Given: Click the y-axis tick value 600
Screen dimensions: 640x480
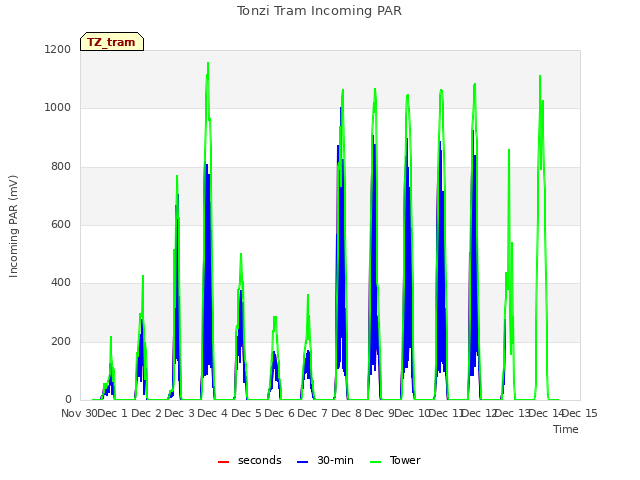Looking at the screenshot, I should point(61,224).
